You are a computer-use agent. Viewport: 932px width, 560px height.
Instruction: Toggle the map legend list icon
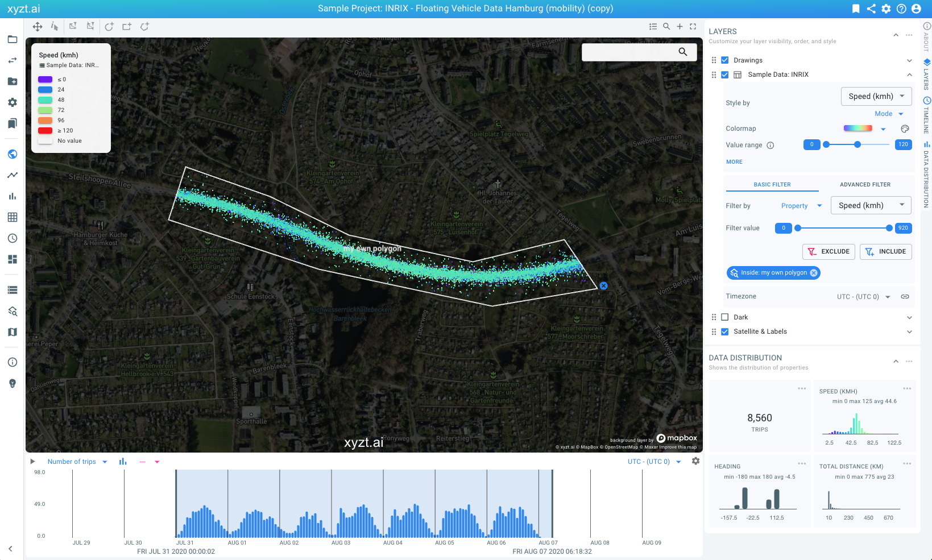tap(653, 27)
